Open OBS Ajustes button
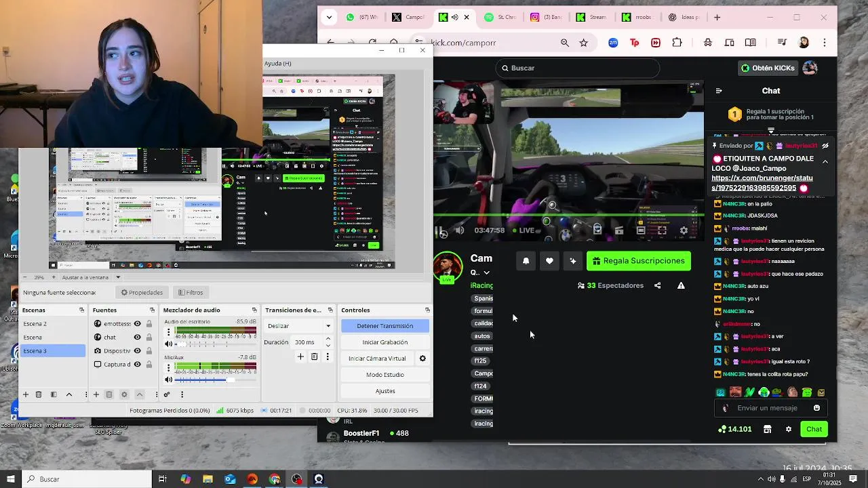Screen dimensions: 868x488 [x=384, y=391]
